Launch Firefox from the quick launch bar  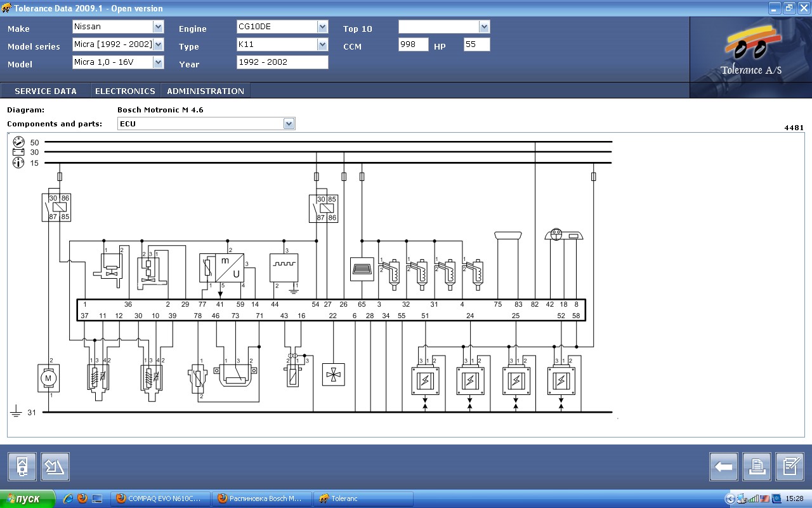coord(82,498)
